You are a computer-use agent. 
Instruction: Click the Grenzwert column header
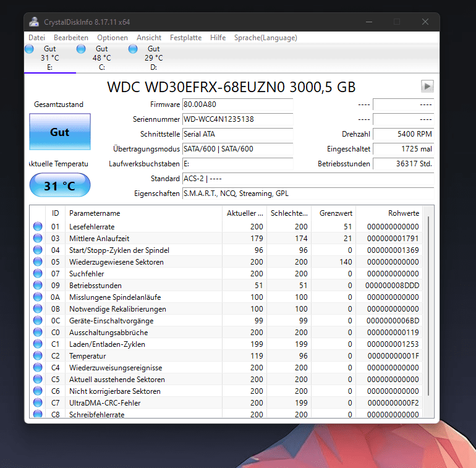coord(334,213)
